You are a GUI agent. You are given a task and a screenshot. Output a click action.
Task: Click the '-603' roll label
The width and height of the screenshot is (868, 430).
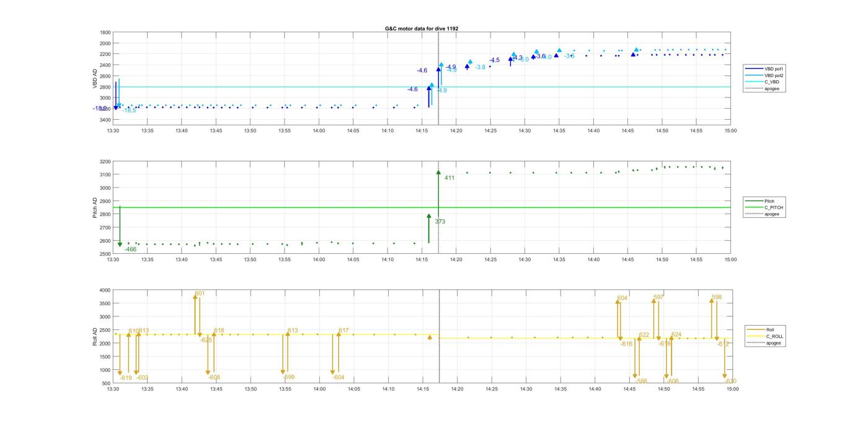point(142,378)
